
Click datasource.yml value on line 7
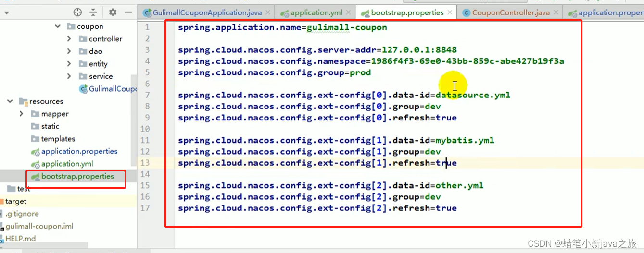tap(473, 95)
